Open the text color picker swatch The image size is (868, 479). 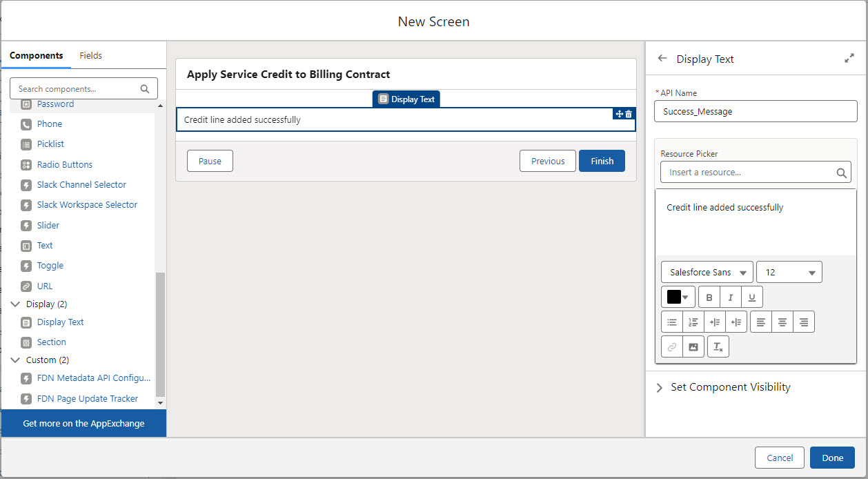678,297
